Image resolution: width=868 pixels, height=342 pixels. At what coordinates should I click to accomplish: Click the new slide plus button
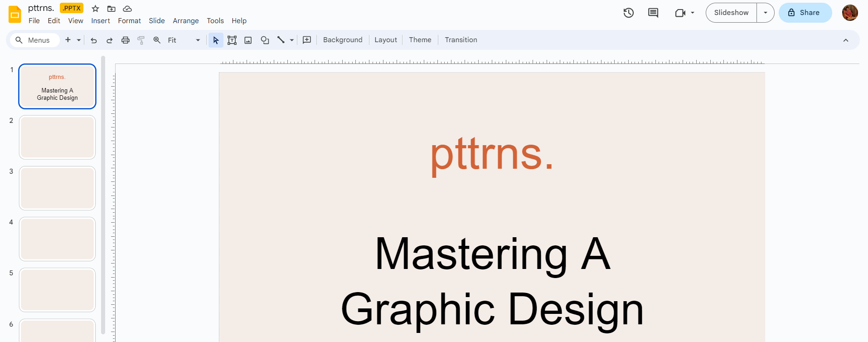(x=68, y=40)
